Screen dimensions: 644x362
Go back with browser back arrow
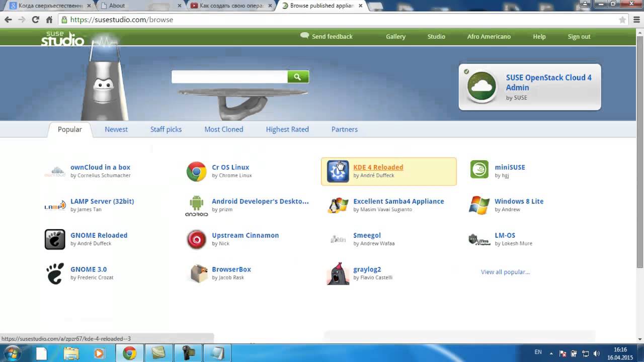8,20
